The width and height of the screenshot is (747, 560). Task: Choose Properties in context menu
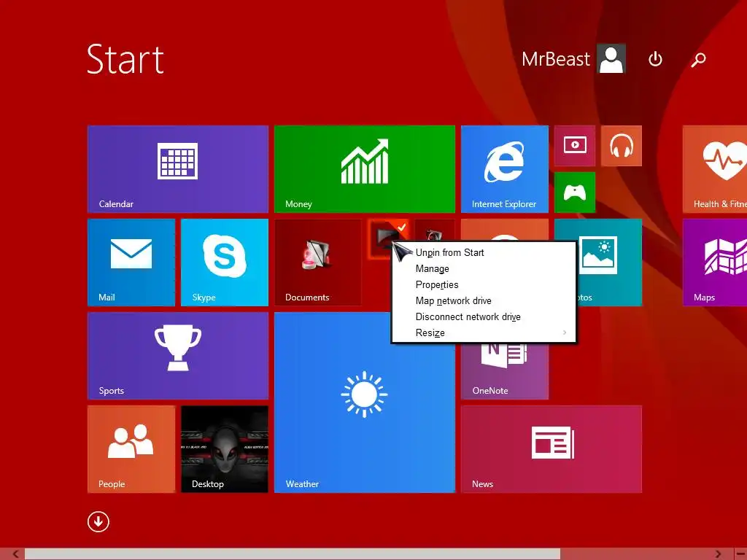point(437,285)
